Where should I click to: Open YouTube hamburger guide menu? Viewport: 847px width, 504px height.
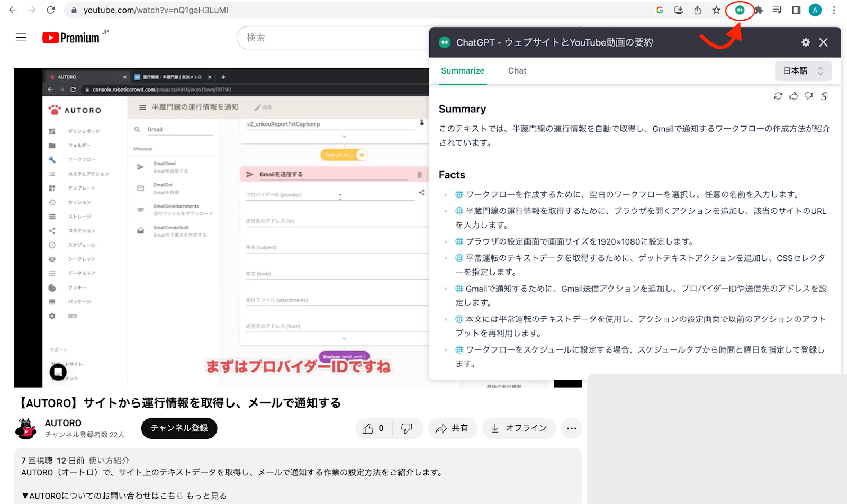tap(21, 38)
